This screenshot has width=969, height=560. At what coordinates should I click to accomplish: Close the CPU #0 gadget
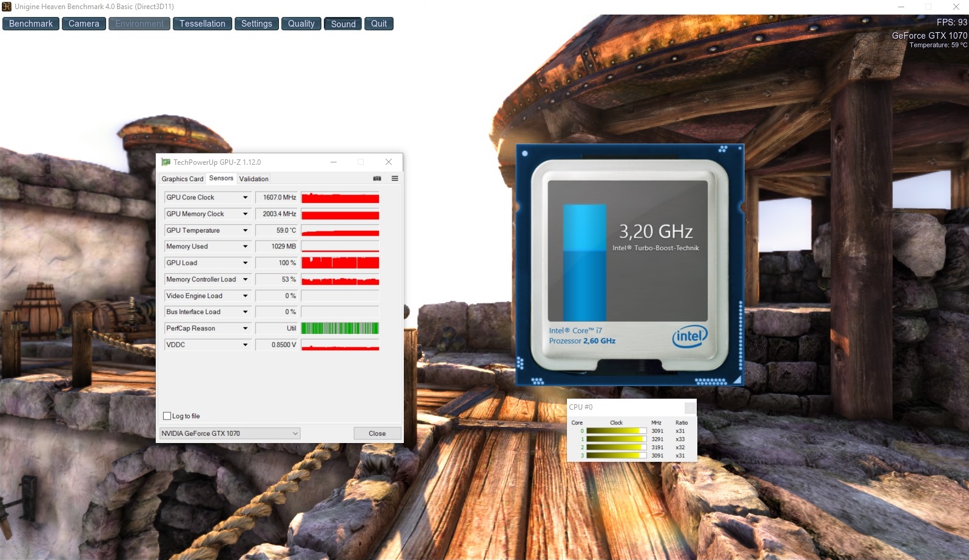coord(690,407)
